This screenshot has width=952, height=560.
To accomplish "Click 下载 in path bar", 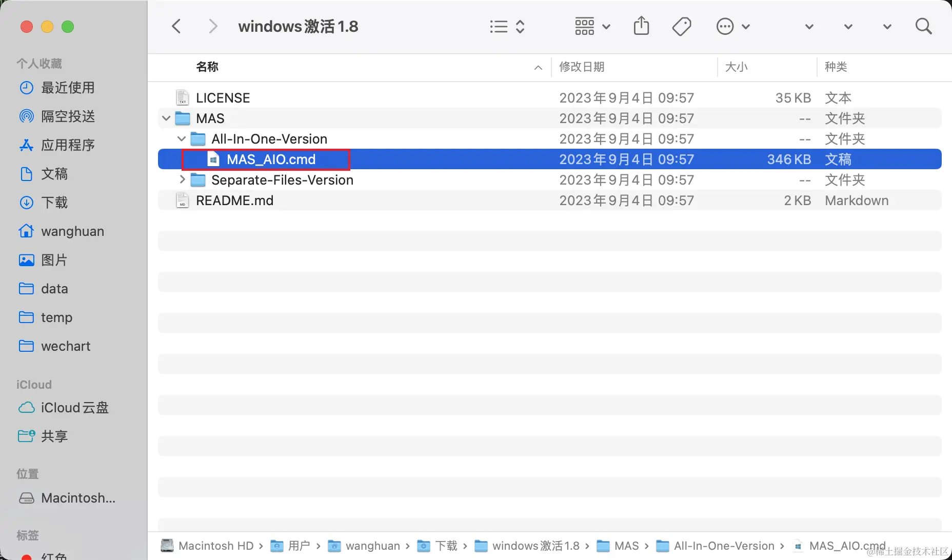I will pyautogui.click(x=446, y=546).
